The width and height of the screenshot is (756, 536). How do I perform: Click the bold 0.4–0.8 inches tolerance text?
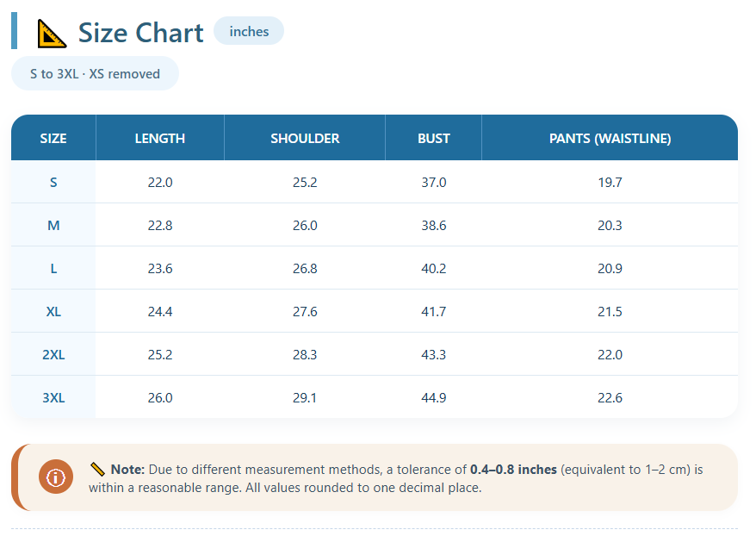click(513, 470)
